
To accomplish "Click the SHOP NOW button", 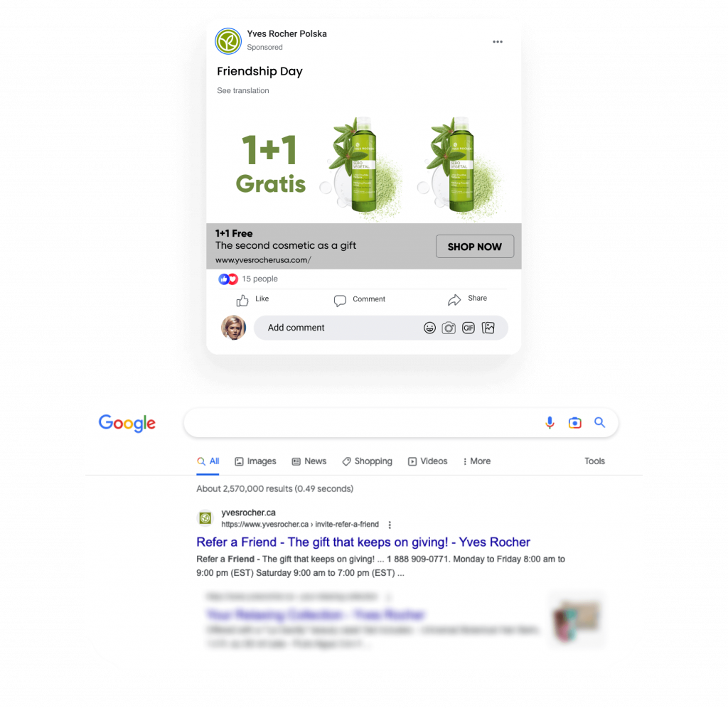I will [474, 247].
